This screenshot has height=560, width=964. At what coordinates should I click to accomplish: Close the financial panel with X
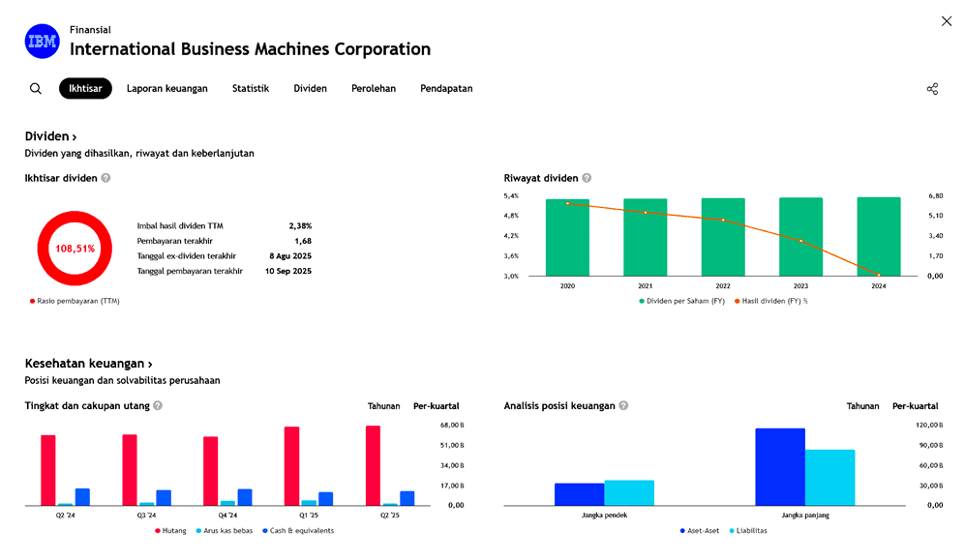[x=946, y=21]
